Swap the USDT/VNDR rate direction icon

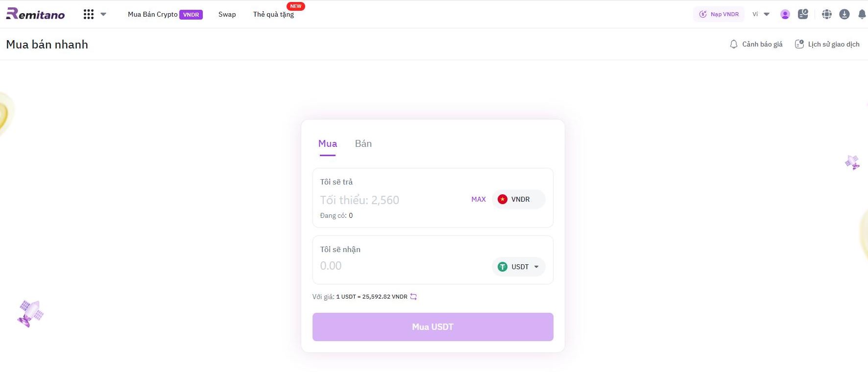click(413, 297)
